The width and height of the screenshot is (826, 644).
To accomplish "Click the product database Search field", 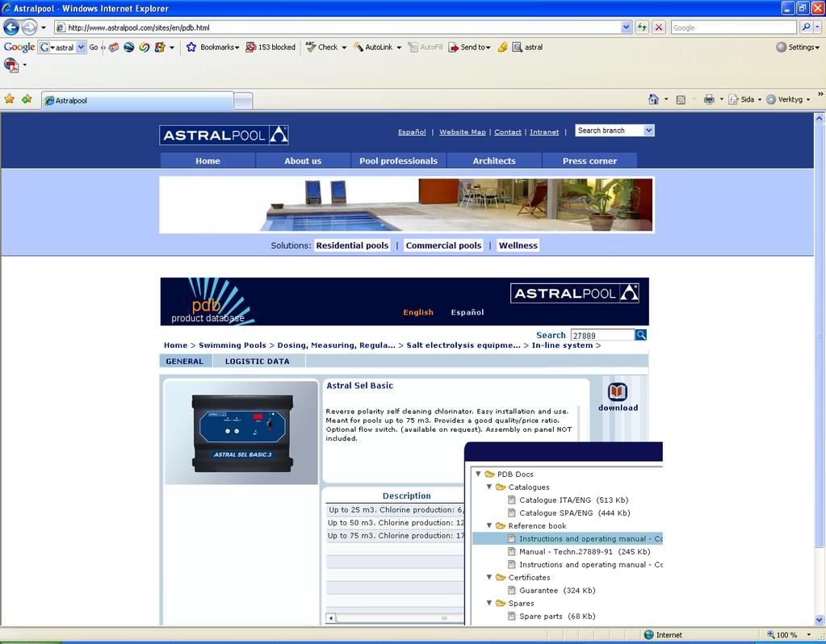I will (x=602, y=336).
